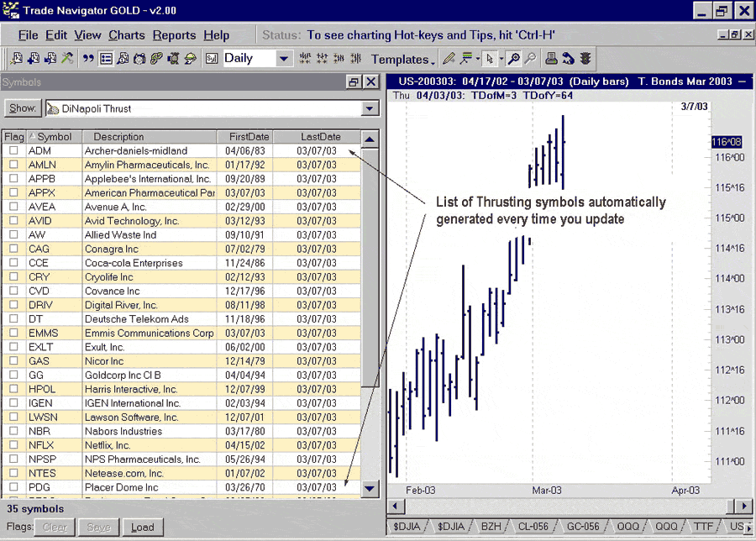Click the chart scroll-right arrow

coord(744,507)
